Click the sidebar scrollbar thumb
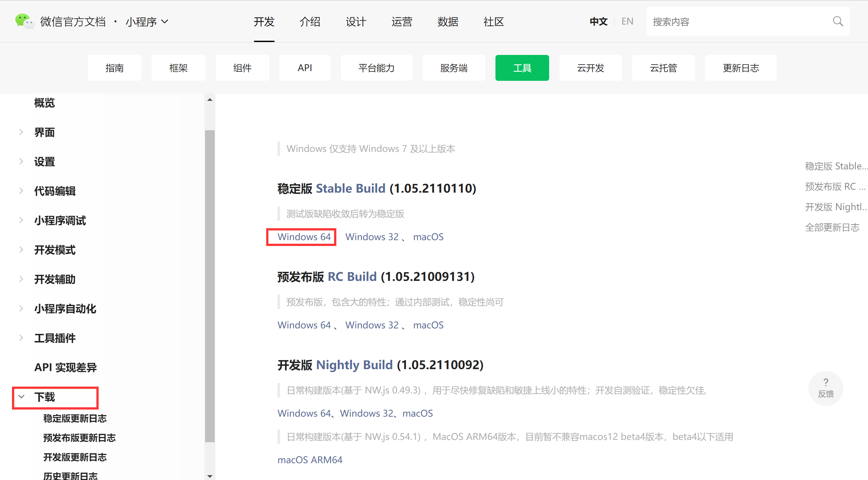 [x=210, y=286]
